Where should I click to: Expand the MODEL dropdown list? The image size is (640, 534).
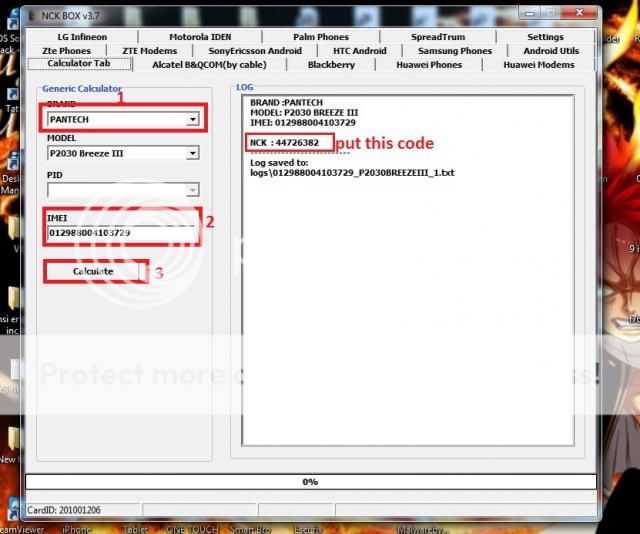click(x=192, y=154)
